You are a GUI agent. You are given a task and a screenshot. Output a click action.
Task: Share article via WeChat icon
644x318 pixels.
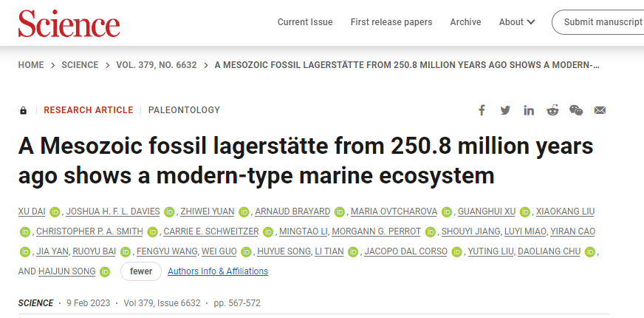tap(576, 110)
